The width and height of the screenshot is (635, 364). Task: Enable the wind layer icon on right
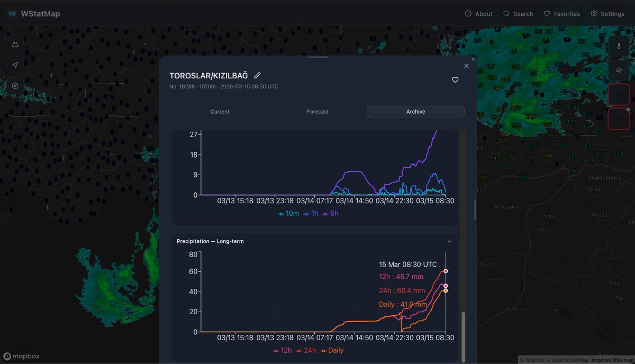tap(619, 70)
